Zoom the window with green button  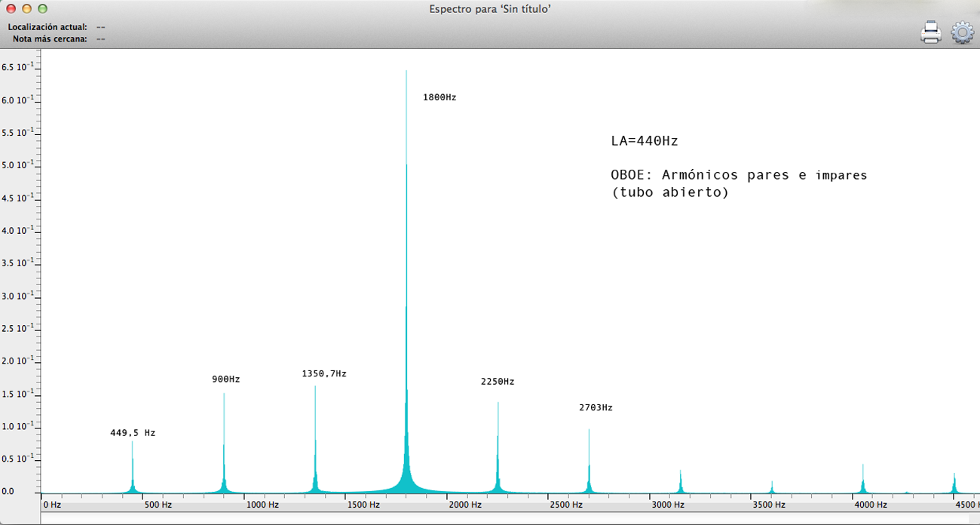(42, 9)
